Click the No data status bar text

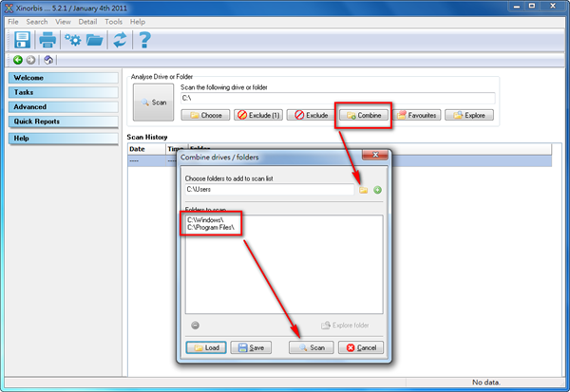coord(486,383)
